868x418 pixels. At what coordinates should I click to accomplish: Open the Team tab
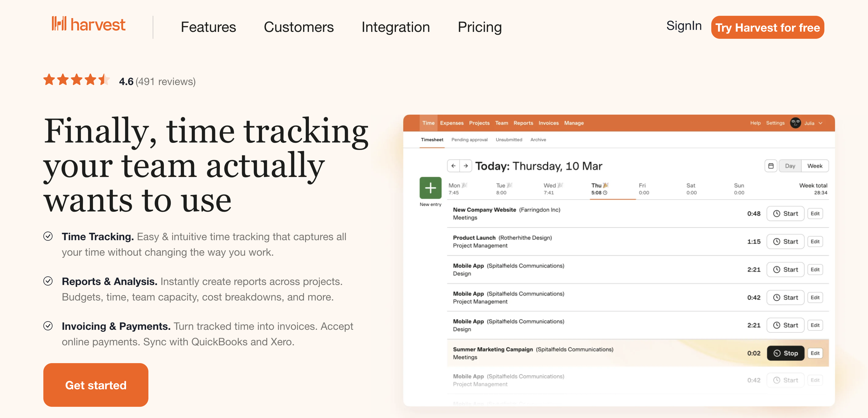(x=501, y=123)
